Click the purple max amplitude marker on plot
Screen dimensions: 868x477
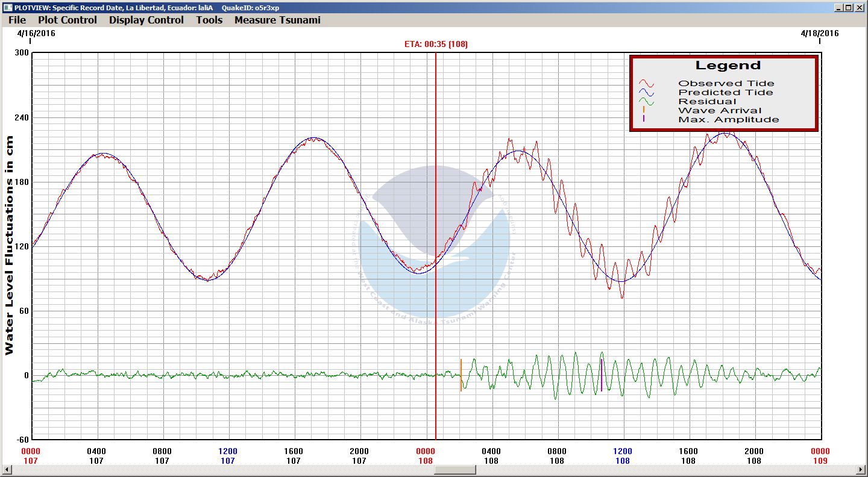click(601, 376)
